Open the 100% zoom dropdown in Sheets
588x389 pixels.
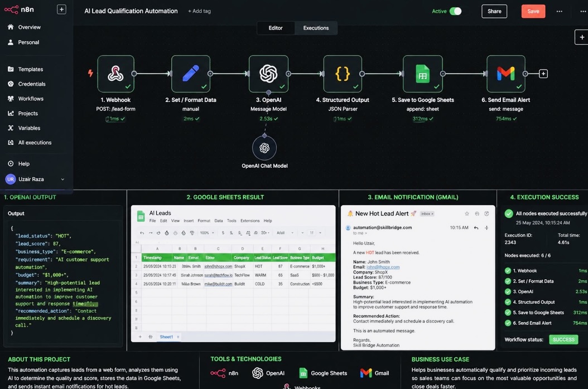click(x=207, y=233)
